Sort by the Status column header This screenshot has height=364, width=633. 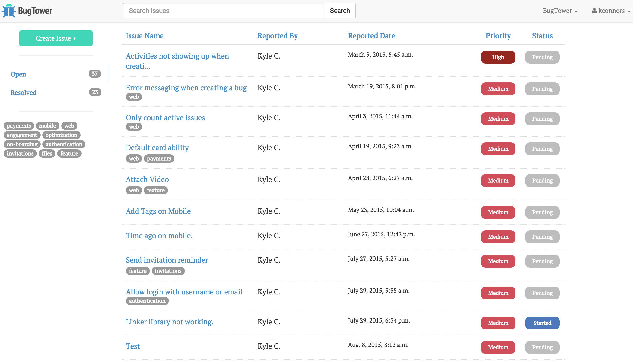542,36
